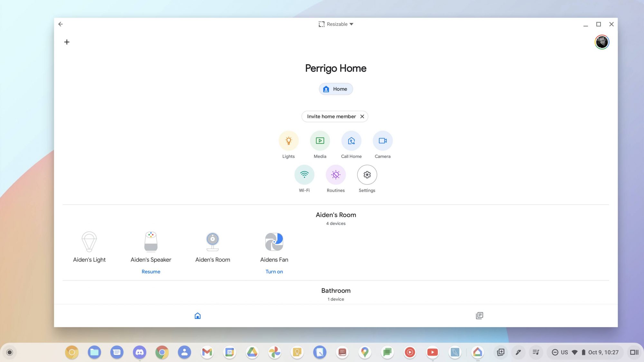Viewport: 644px width, 362px height.
Task: Go back with the back arrow
Action: pos(60,24)
